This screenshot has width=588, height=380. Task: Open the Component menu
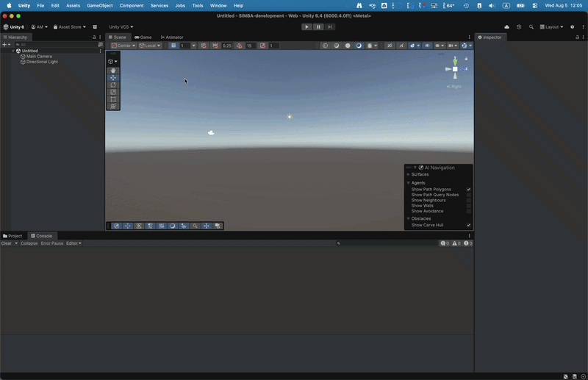pos(132,6)
